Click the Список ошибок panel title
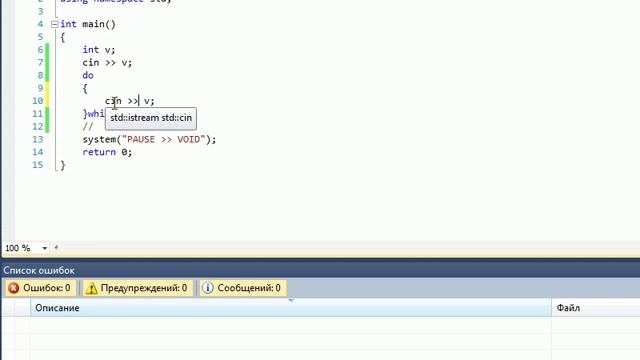Image resolution: width=640 pixels, height=360 pixels. pyautogui.click(x=39, y=270)
